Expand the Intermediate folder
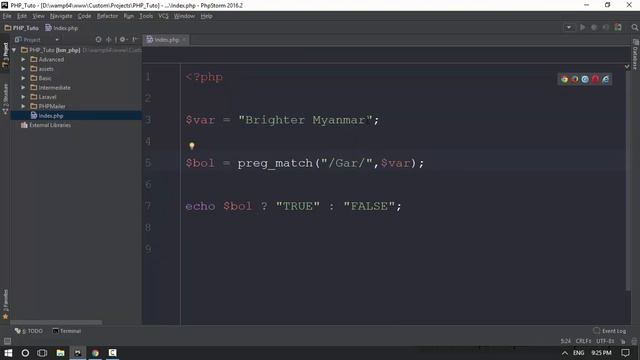This screenshot has height=360, width=640. 23,88
